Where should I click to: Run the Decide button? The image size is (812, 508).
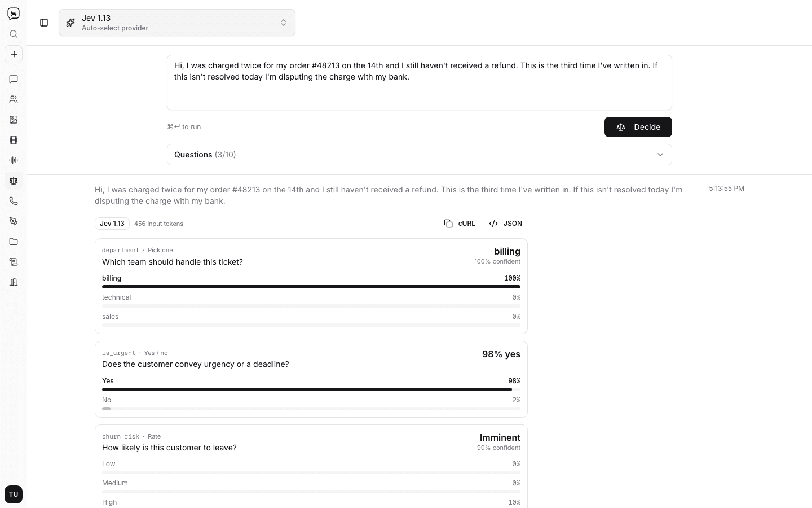coord(638,127)
